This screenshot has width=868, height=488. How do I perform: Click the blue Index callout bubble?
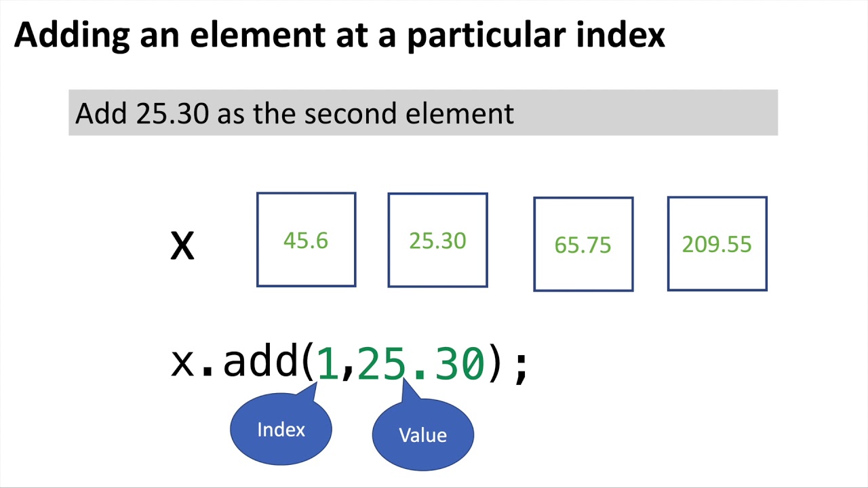[281, 430]
